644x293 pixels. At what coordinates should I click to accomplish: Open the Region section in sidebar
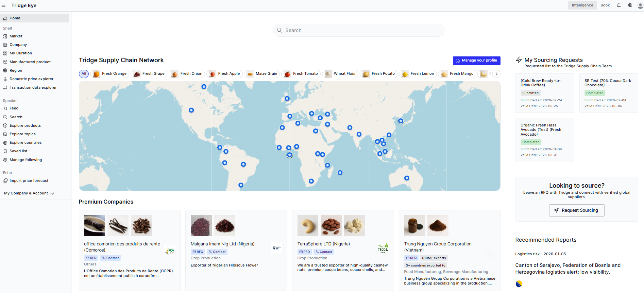(x=16, y=70)
